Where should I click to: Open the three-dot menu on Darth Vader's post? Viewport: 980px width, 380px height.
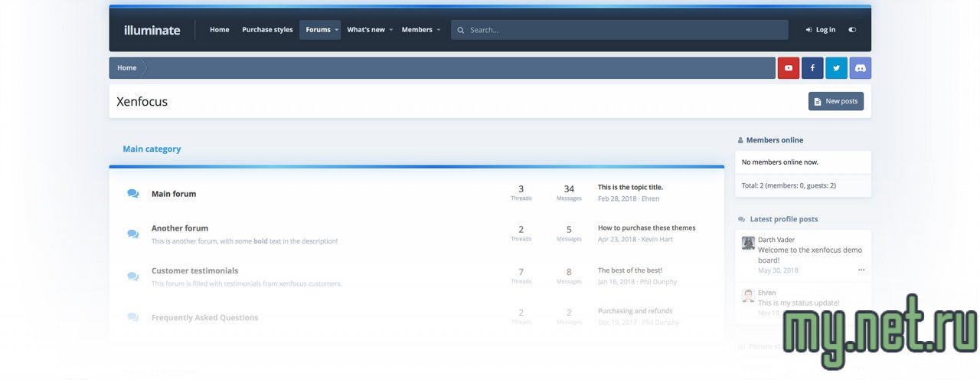(x=861, y=270)
